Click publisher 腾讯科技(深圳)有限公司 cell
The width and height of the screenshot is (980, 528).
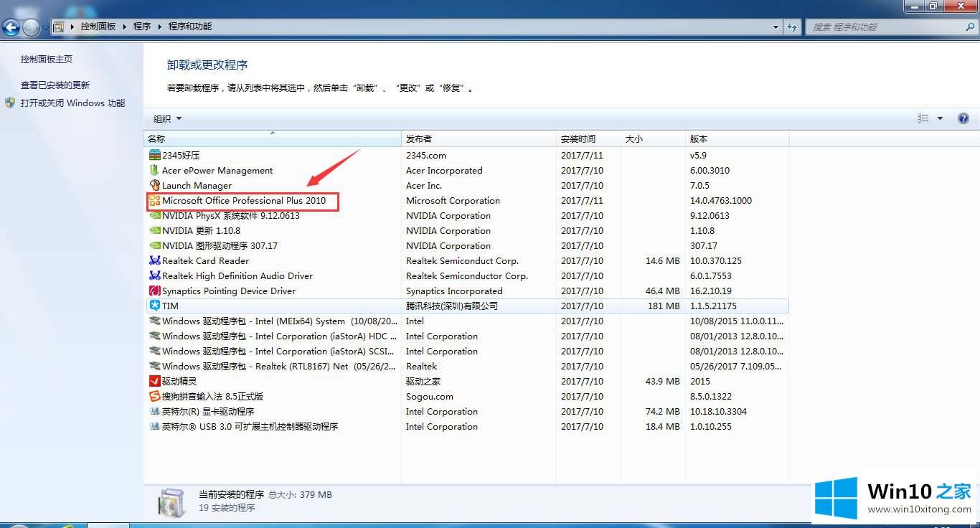coord(452,306)
